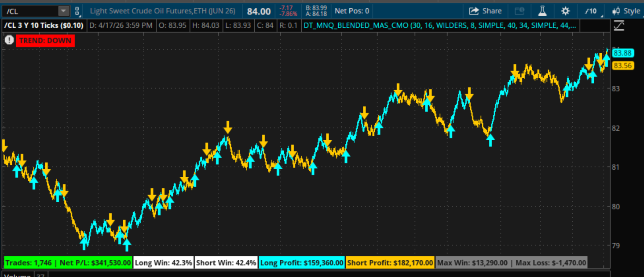Click the grayed-out calendar clock icon

[x=520, y=11]
